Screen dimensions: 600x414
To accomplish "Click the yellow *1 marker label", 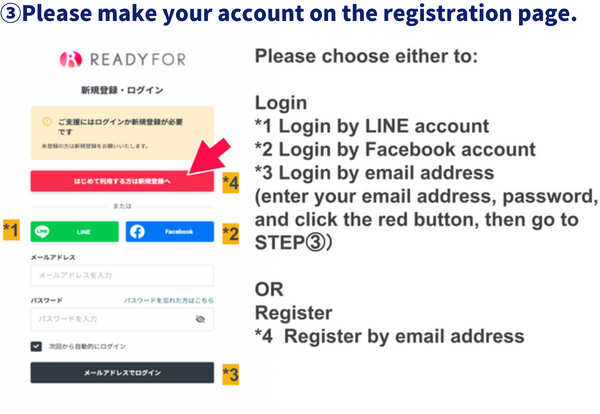I will point(12,231).
